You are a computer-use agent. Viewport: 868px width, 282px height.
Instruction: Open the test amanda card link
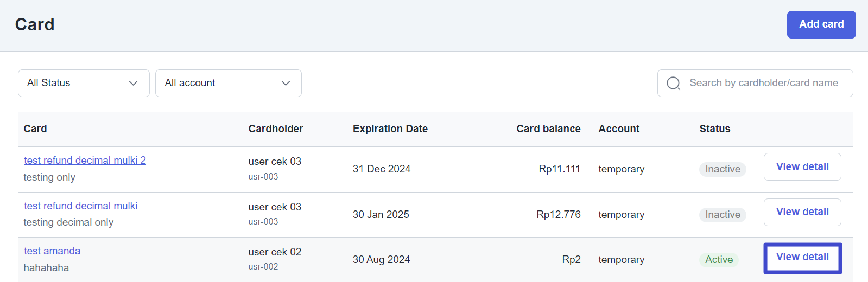pos(52,251)
